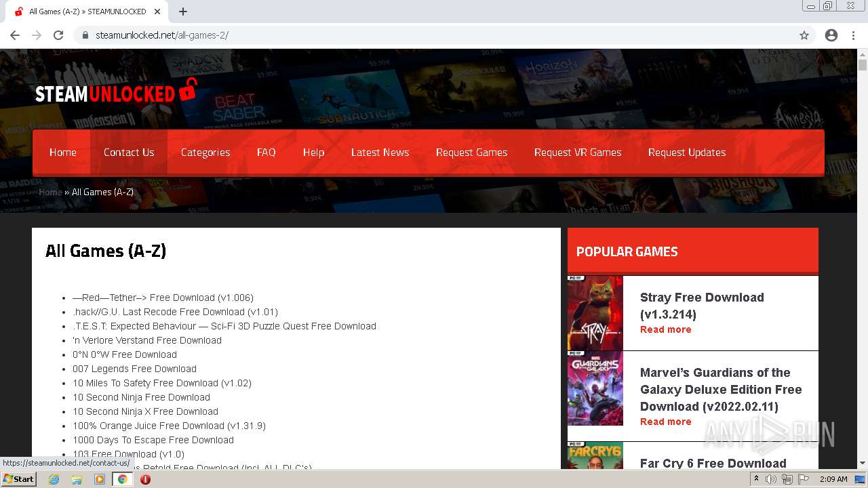This screenshot has height=488, width=868.
Task: Click the Home breadcrumb link
Action: 50,192
